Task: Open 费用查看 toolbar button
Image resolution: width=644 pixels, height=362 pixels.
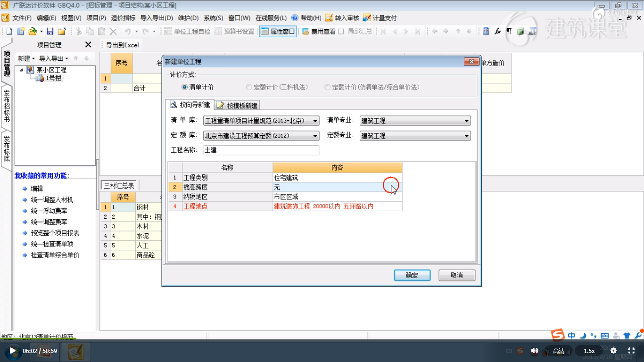Action: point(319,32)
